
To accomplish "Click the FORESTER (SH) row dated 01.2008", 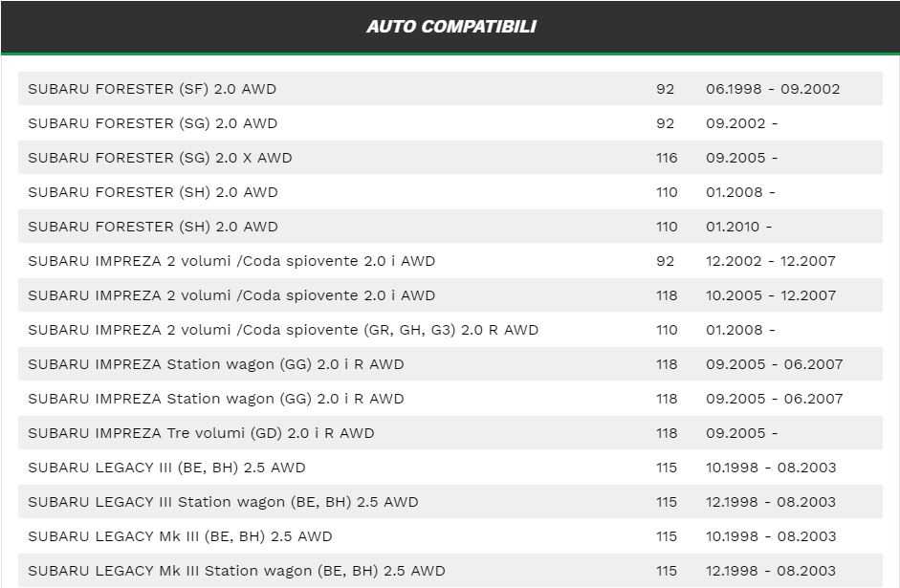I will click(450, 192).
